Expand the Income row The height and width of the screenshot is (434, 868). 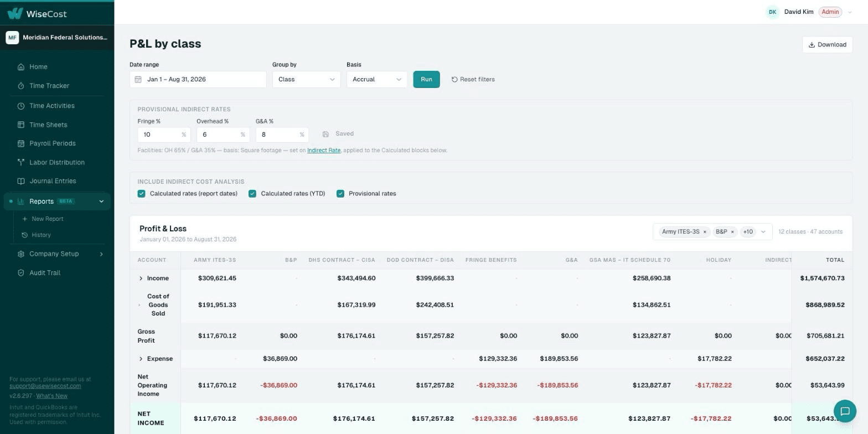pyautogui.click(x=141, y=278)
